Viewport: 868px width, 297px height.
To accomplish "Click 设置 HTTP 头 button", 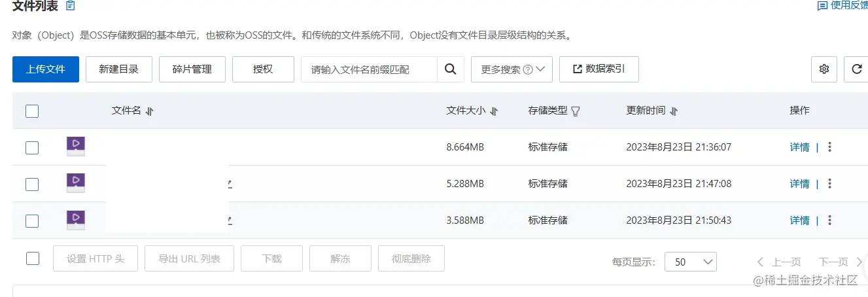I will [x=95, y=258].
